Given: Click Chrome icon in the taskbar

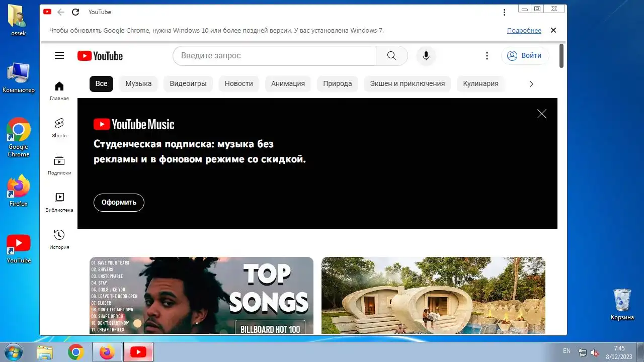Looking at the screenshot, I should tap(76, 352).
